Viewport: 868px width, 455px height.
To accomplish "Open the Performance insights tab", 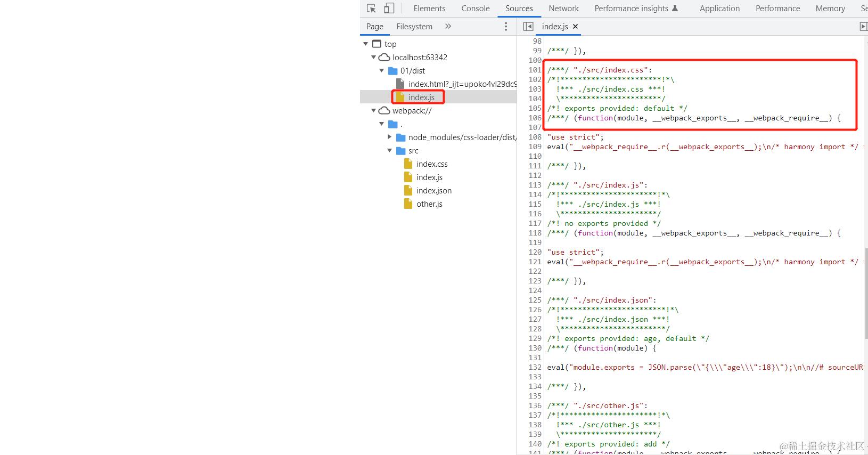I will click(636, 9).
